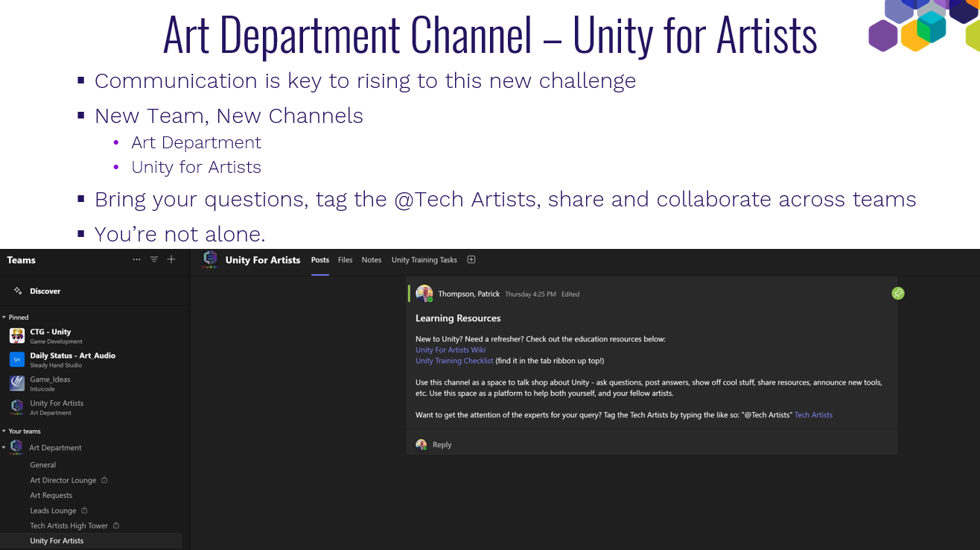Switch to the Posts tab
Image resolution: width=980 pixels, height=550 pixels.
tap(320, 260)
